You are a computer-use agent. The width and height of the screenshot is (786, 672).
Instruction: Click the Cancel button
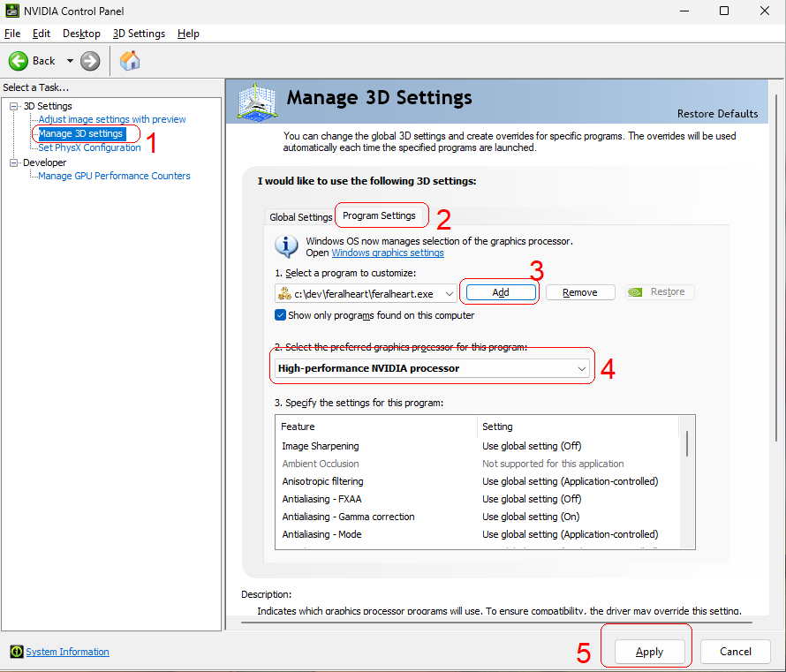point(736,652)
